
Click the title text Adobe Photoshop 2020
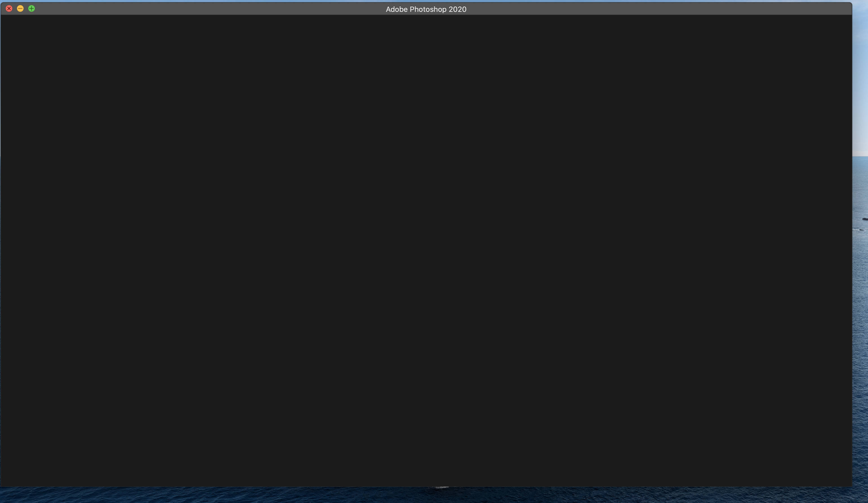coord(426,9)
